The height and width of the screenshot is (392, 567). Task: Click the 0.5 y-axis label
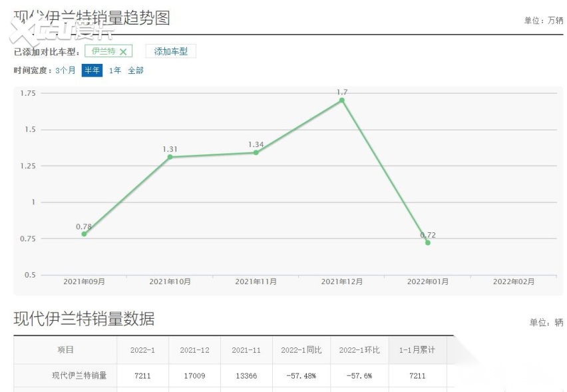[x=30, y=275]
